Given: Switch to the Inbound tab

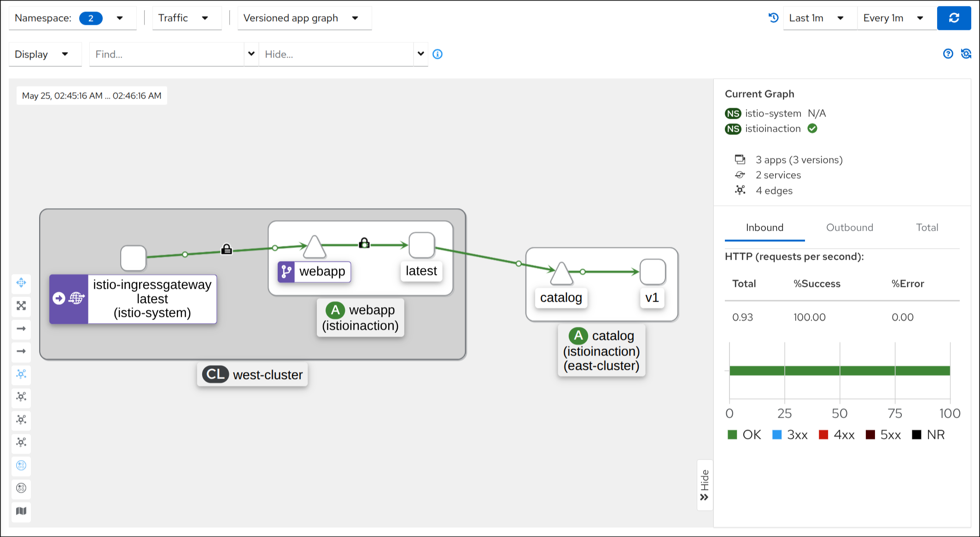Looking at the screenshot, I should tap(764, 228).
